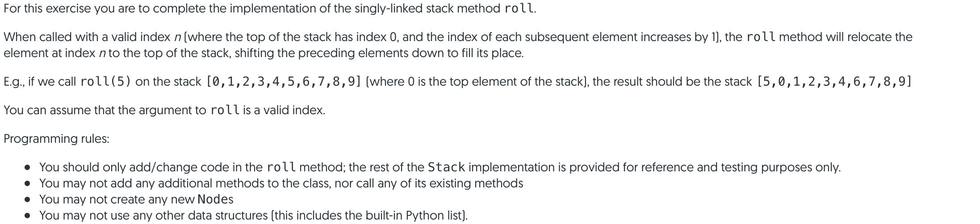Click the bullet before 'You may not create'

28,199
